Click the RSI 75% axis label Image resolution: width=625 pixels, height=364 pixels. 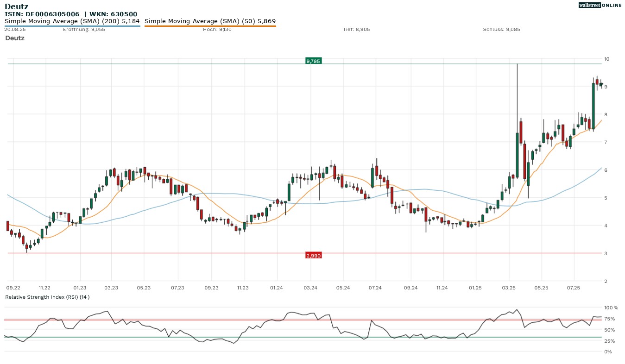click(x=609, y=319)
